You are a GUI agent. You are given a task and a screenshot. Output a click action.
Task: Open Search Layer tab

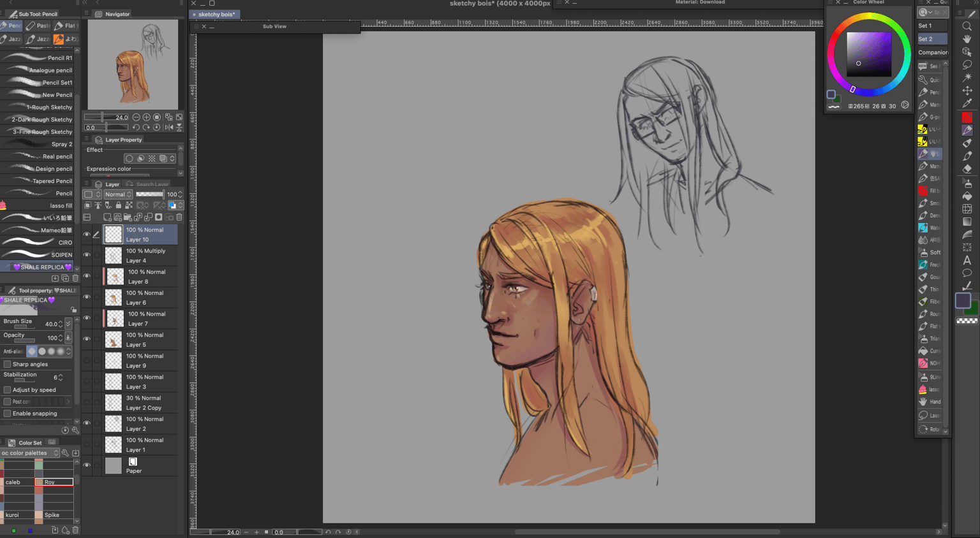pos(148,184)
